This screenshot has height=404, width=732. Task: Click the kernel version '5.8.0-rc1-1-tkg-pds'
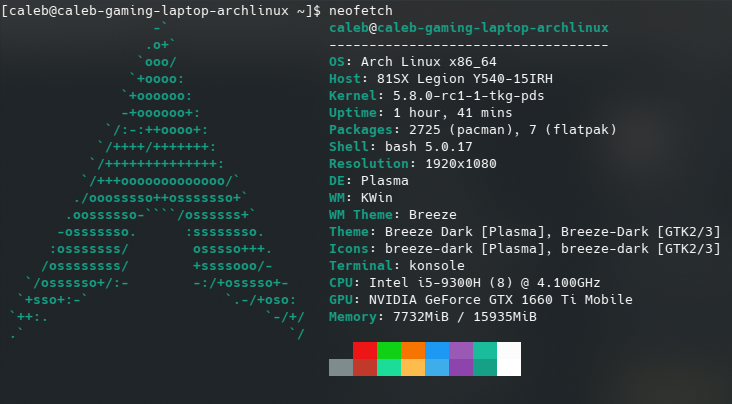click(x=468, y=96)
